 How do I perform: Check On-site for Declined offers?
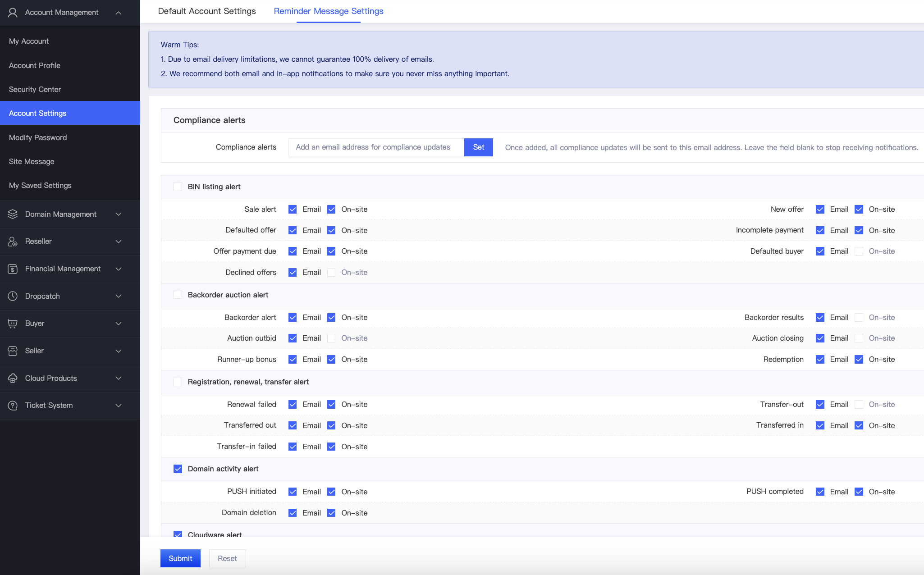point(331,272)
